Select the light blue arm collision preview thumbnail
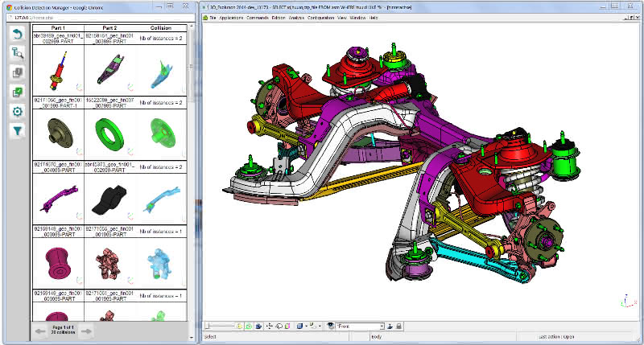The height and width of the screenshot is (345, 644). pos(161,199)
